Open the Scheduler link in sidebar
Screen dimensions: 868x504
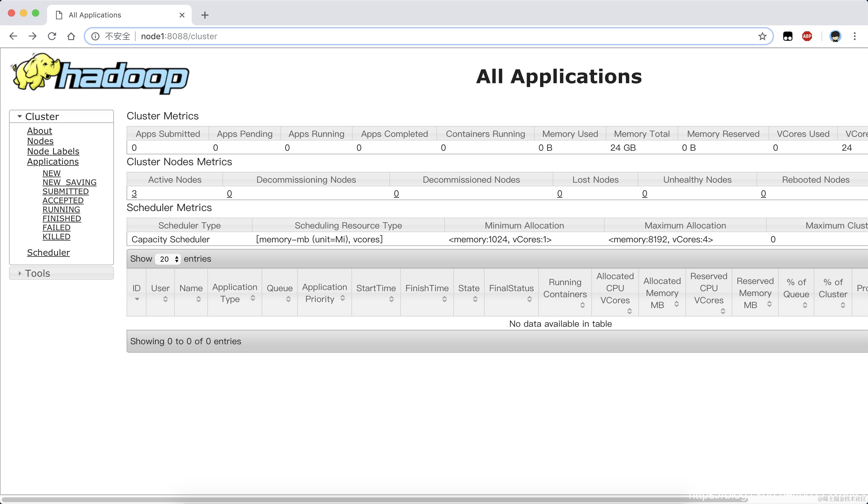click(x=48, y=253)
